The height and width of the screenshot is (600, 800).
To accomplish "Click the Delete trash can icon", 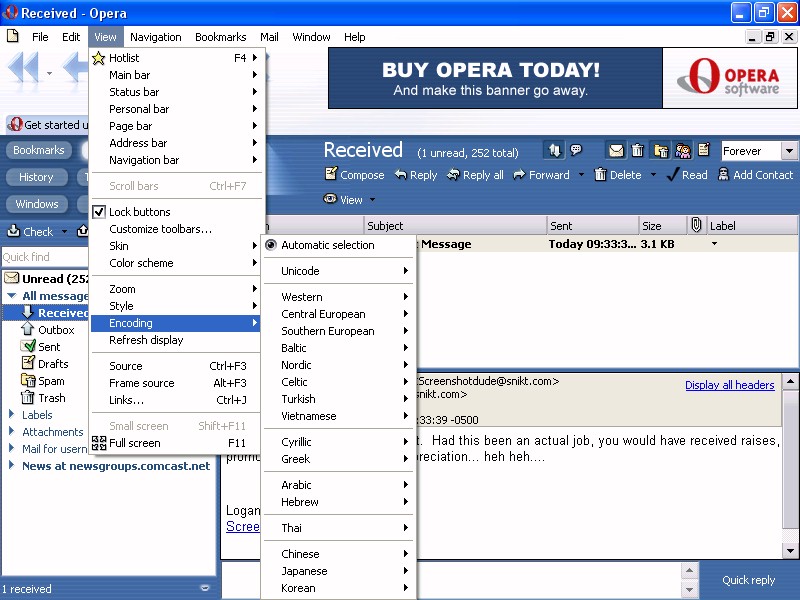I will 600,175.
